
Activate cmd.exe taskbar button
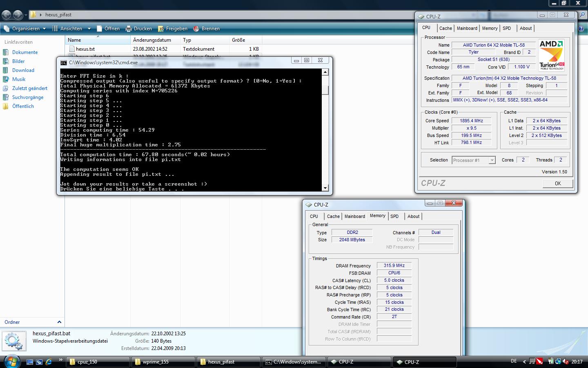(294, 362)
